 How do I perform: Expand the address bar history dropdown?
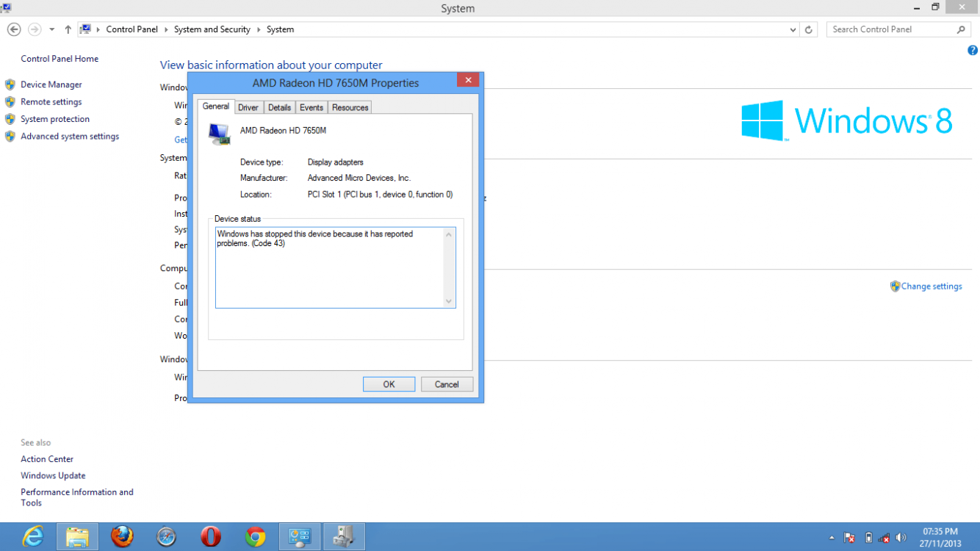[793, 29]
